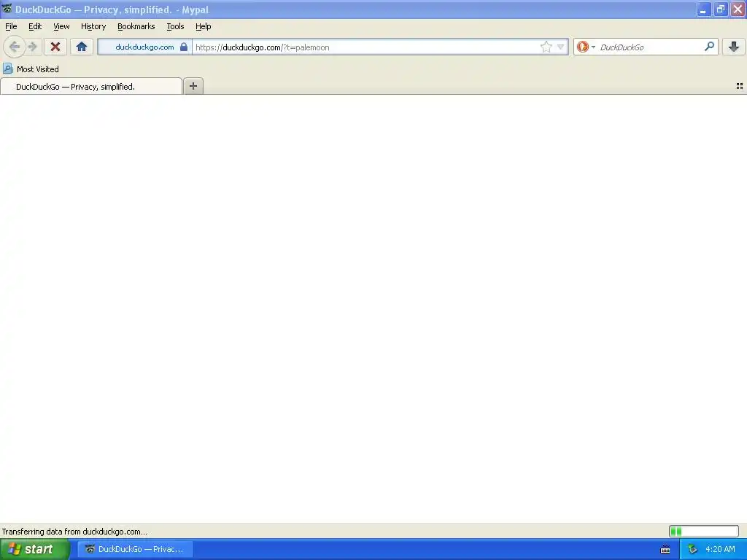747x560 pixels.
Task: Click the Mypal raccoon icon in title bar
Action: click(7, 9)
